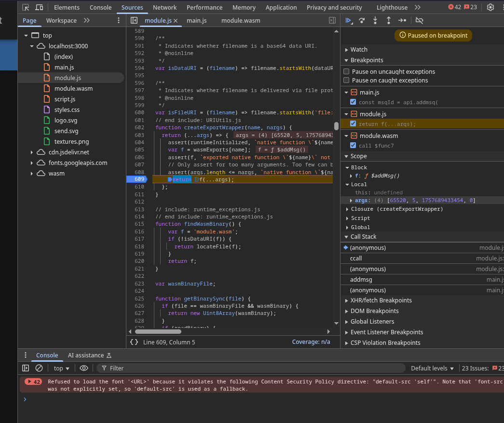Step out of current function
This screenshot has height=423, width=504.
[x=389, y=20]
